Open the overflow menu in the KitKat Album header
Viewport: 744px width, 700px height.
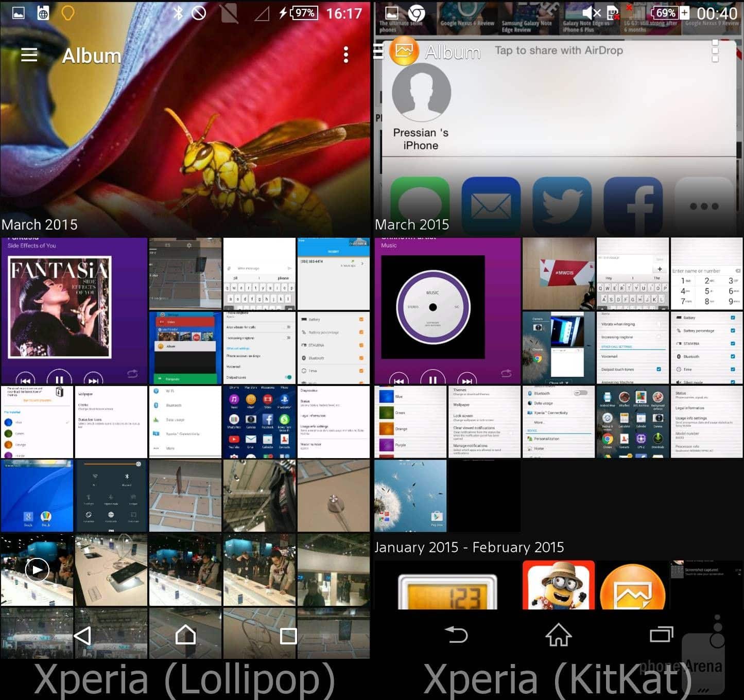(x=715, y=51)
